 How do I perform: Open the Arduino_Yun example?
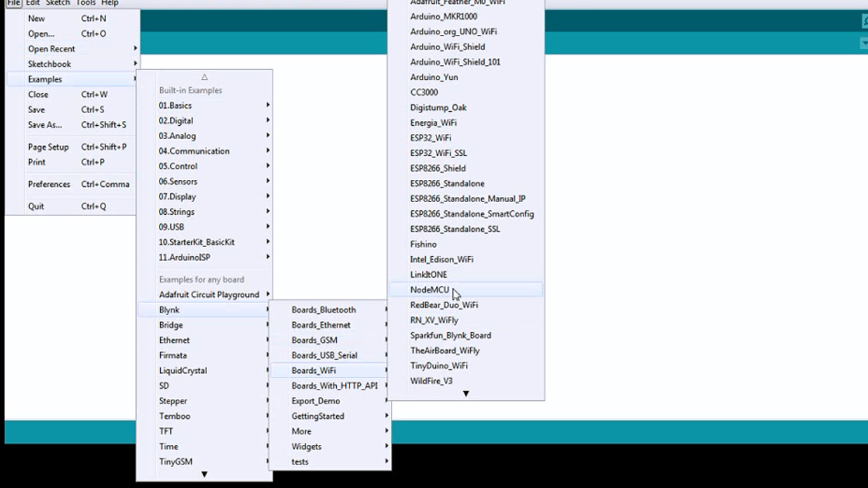coord(466,78)
